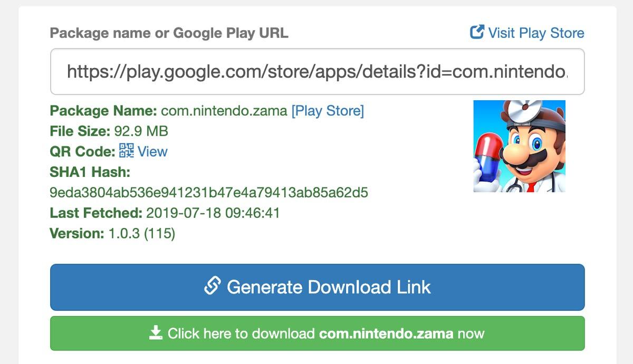The height and width of the screenshot is (364, 633).
Task: Click the "QR Code:" label text
Action: 82,151
